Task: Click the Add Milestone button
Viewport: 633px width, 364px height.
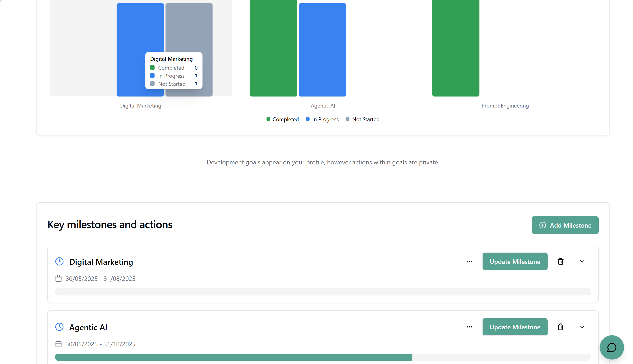Action: pyautogui.click(x=565, y=225)
